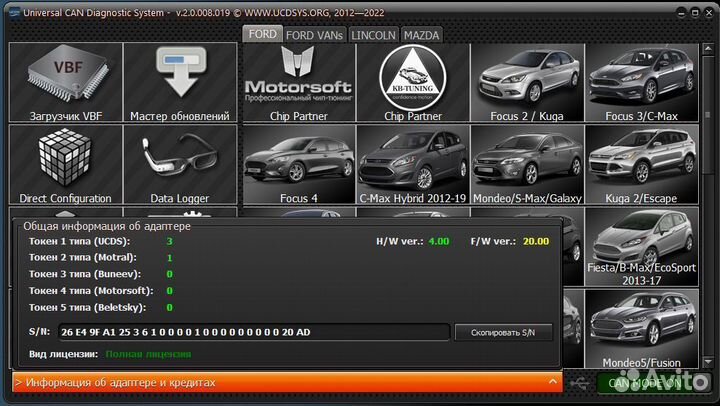720x406 pixels.
Task: Switch to the LINCOLN tab
Action: click(375, 34)
